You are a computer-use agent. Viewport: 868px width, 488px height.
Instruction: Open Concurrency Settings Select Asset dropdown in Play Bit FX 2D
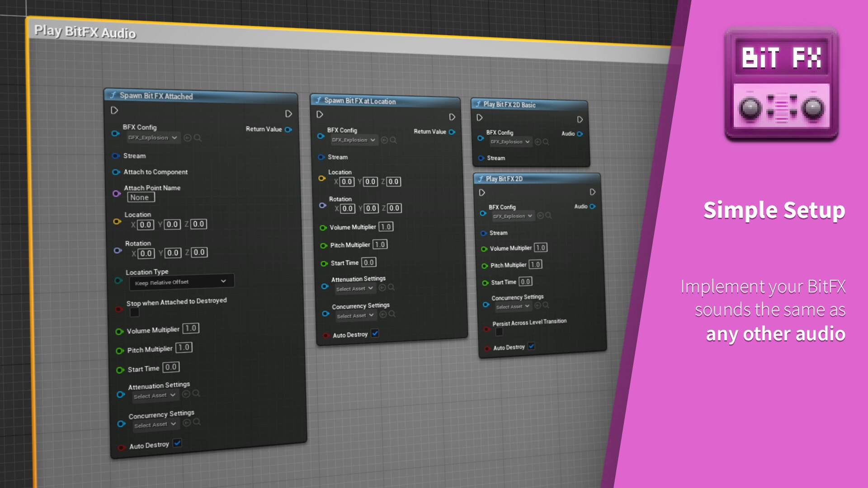[x=512, y=307]
